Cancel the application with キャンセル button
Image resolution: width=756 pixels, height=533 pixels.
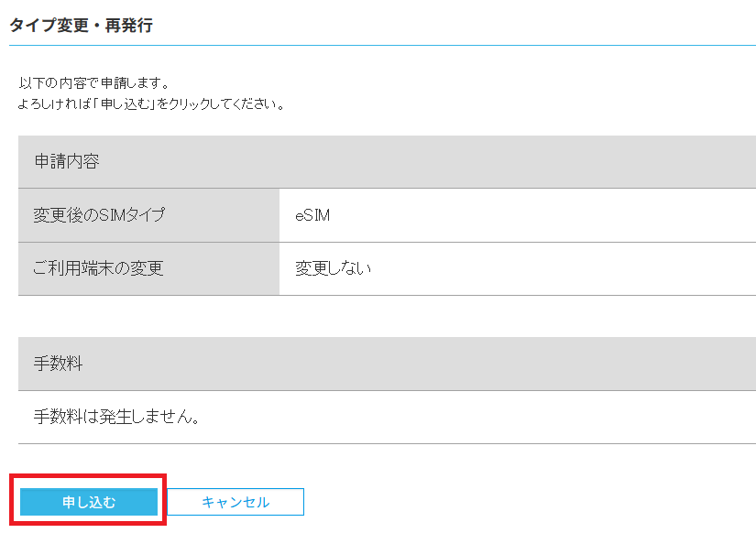[x=236, y=502]
